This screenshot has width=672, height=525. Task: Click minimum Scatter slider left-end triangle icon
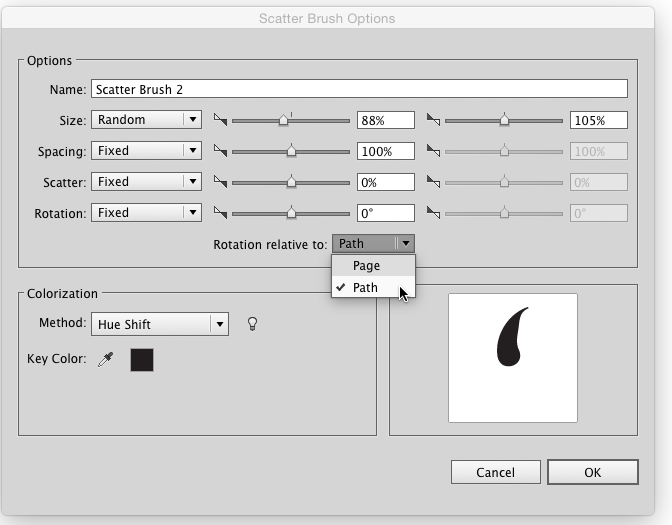click(220, 182)
